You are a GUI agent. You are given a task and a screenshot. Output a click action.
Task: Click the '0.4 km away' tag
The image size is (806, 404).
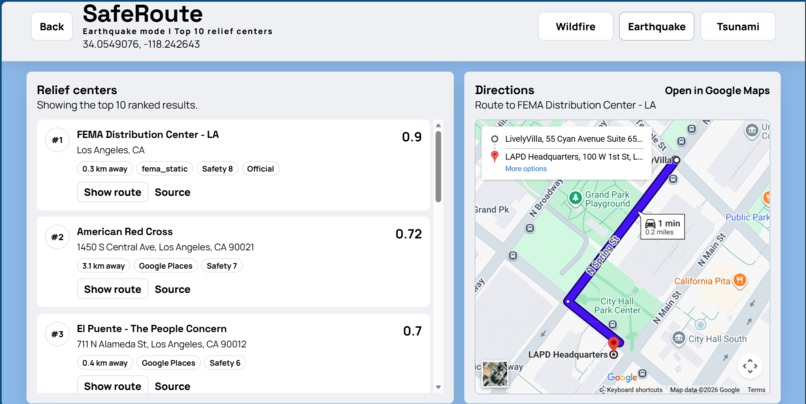(105, 363)
